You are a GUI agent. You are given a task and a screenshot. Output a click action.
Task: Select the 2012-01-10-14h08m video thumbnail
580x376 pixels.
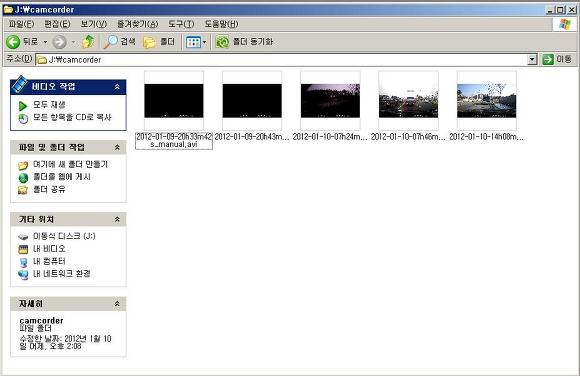(x=487, y=100)
